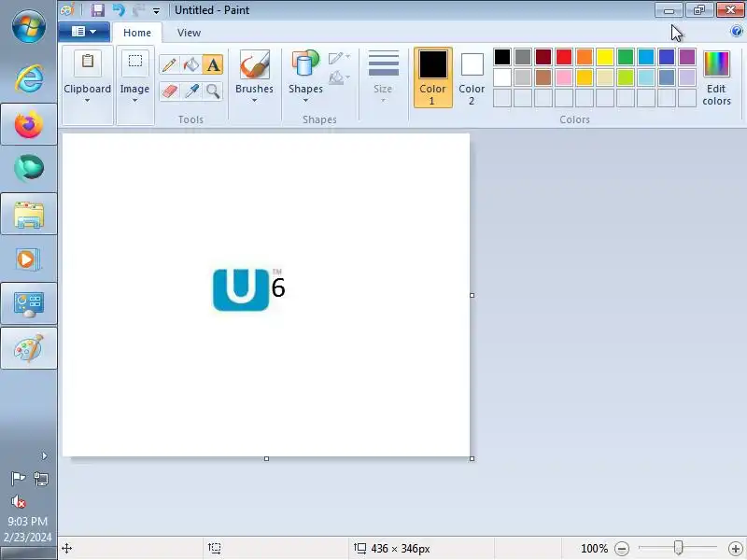
Task: Click the Windows Start orb
Action: (29, 26)
